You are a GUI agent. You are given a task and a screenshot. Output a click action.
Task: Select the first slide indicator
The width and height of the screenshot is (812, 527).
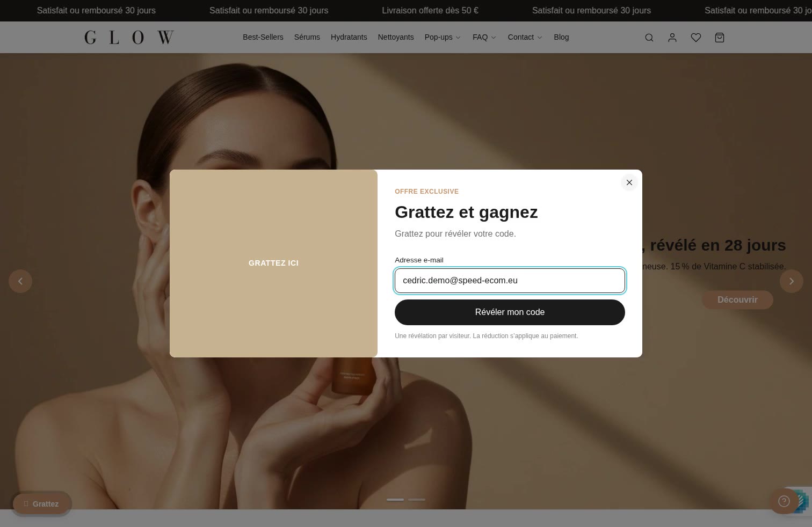[x=395, y=500]
